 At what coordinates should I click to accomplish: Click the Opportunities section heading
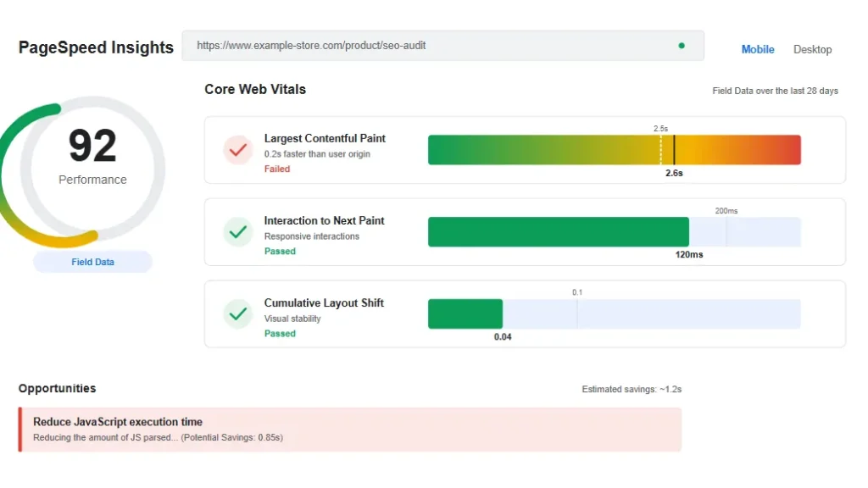57,388
